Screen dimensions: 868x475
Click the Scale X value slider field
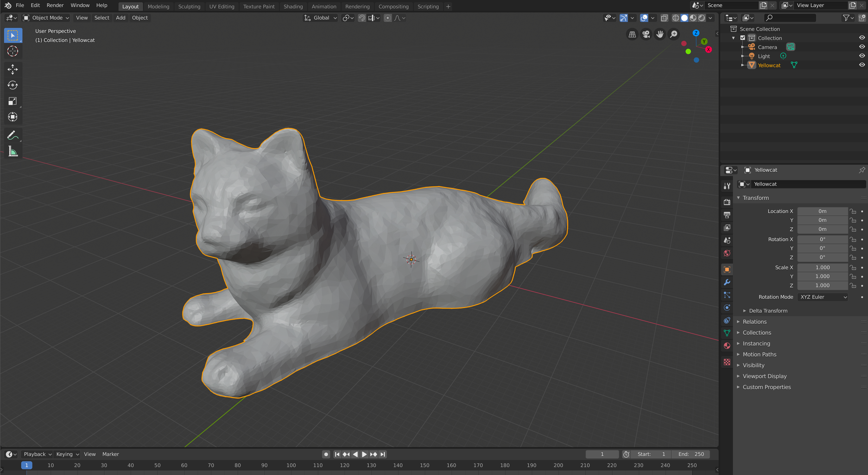[x=822, y=268]
